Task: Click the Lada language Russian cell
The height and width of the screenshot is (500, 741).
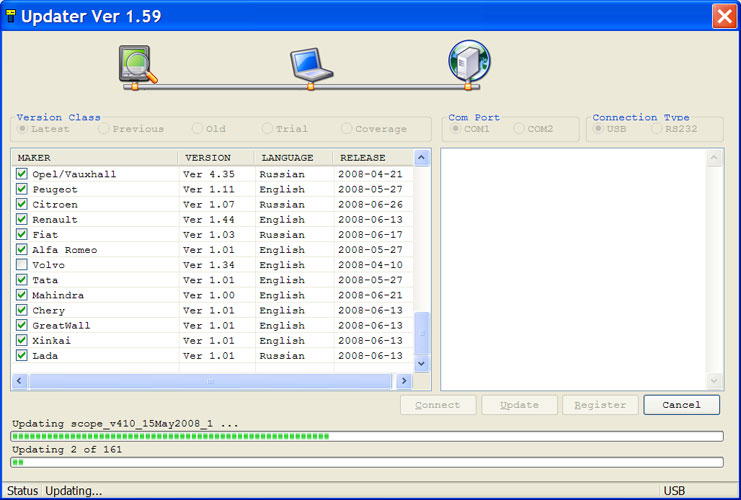Action: click(x=282, y=355)
